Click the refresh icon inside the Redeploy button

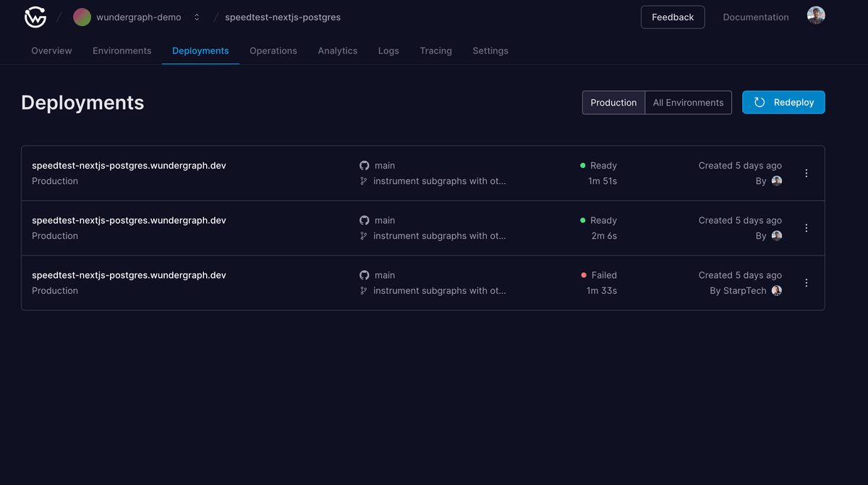[759, 102]
